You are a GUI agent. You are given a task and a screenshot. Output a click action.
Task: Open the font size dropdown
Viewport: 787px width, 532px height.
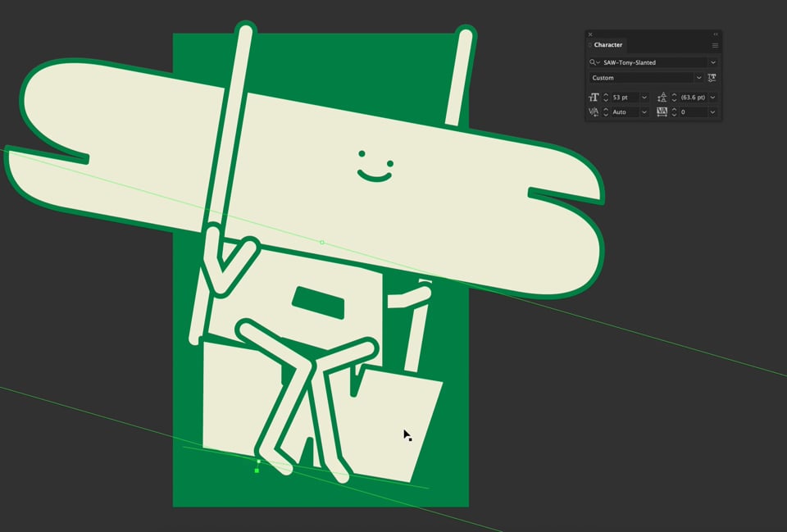point(644,98)
